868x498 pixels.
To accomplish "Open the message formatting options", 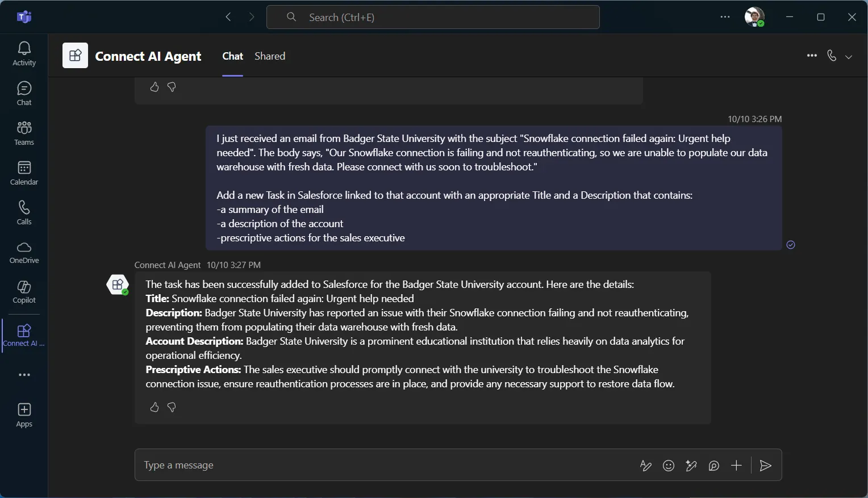I will coord(646,466).
